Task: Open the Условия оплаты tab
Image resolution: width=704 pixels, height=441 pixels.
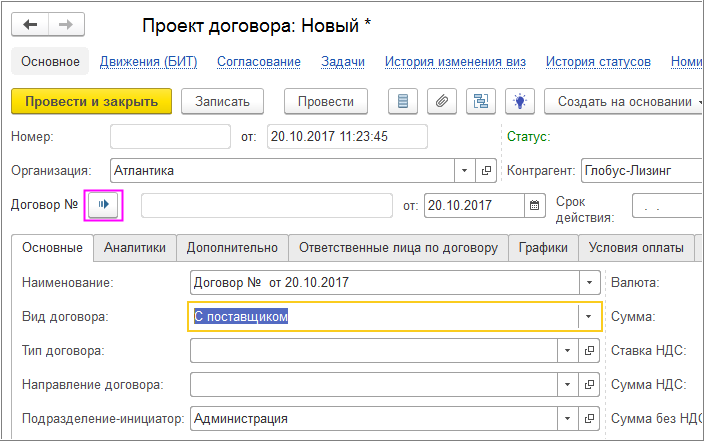Action: [636, 248]
